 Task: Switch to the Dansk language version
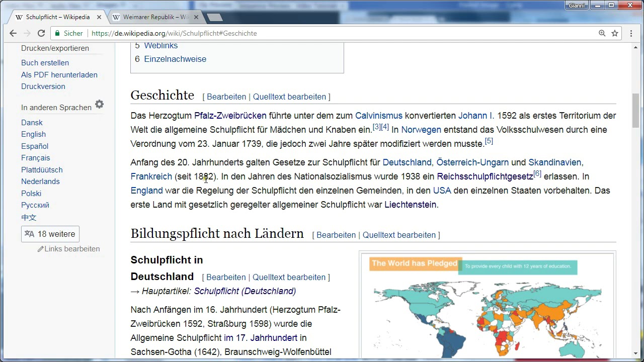pyautogui.click(x=32, y=123)
